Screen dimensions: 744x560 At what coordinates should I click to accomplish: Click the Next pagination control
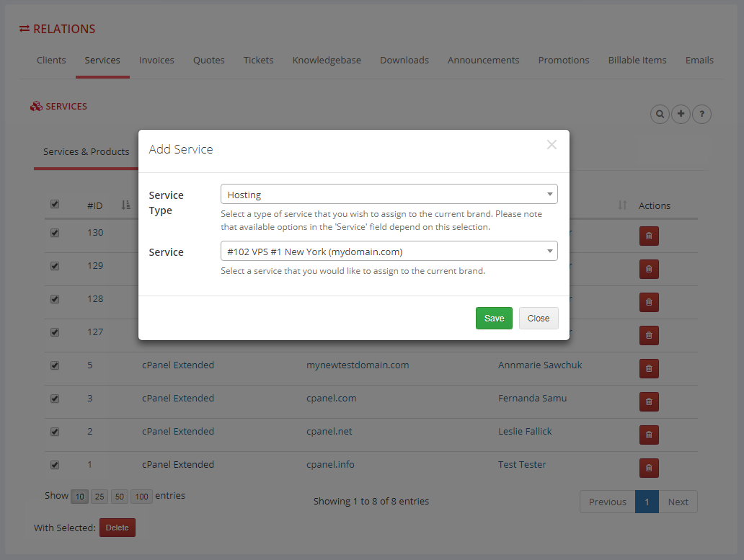(x=678, y=502)
